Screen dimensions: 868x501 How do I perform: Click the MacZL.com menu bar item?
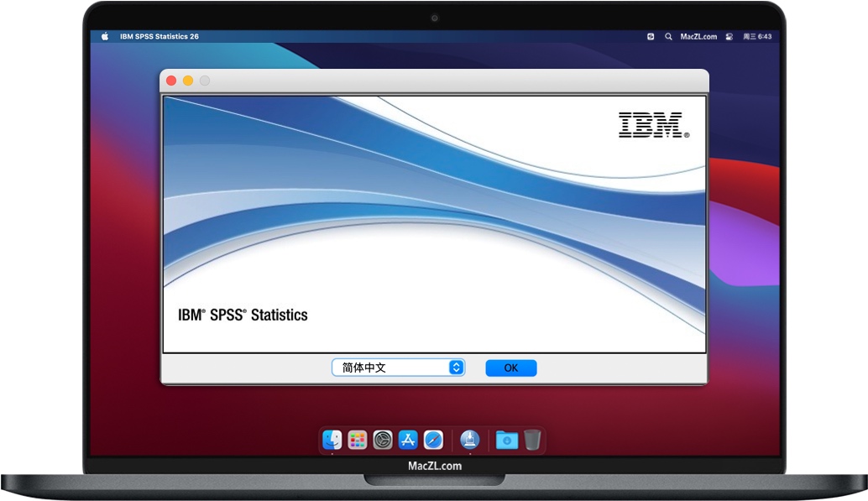698,37
